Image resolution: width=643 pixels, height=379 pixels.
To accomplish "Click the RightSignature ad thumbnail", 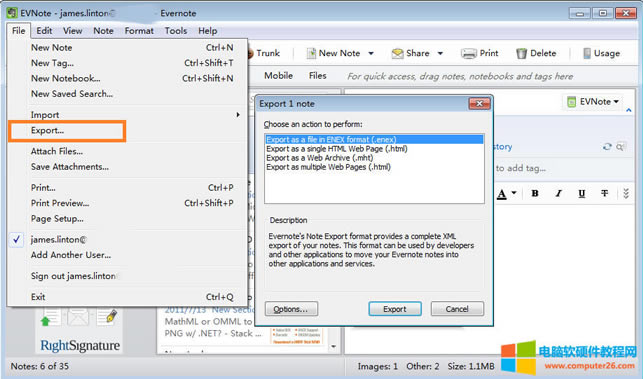I will click(80, 331).
